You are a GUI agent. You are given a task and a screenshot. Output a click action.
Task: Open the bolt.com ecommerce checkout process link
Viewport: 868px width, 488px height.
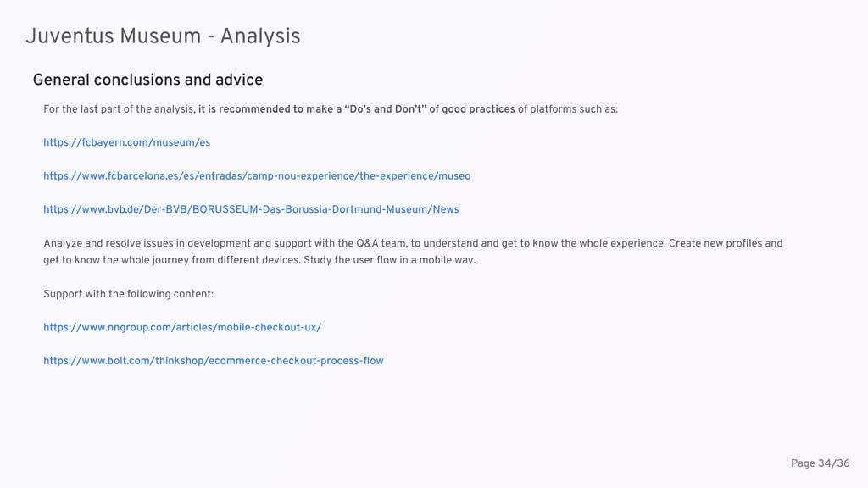[213, 361]
